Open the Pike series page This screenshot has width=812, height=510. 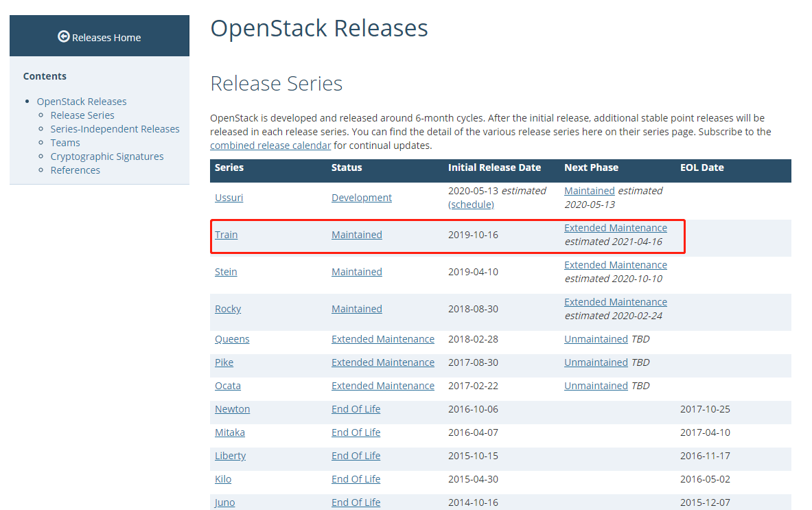(224, 362)
